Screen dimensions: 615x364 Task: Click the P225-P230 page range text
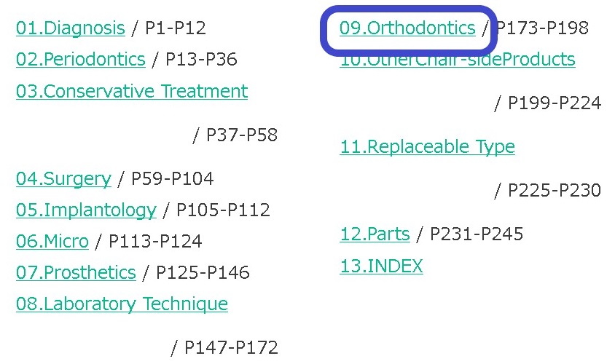point(555,191)
